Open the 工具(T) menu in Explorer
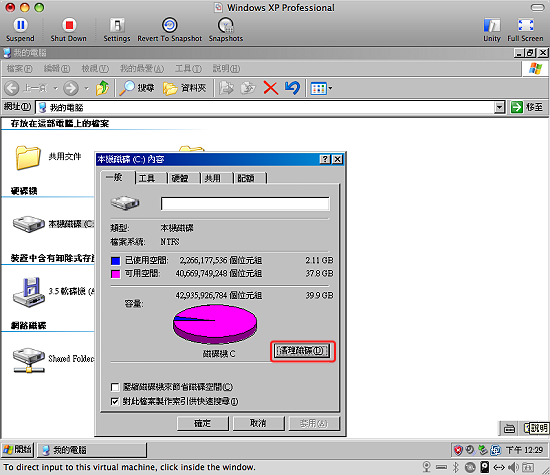550x475 pixels. 188,68
